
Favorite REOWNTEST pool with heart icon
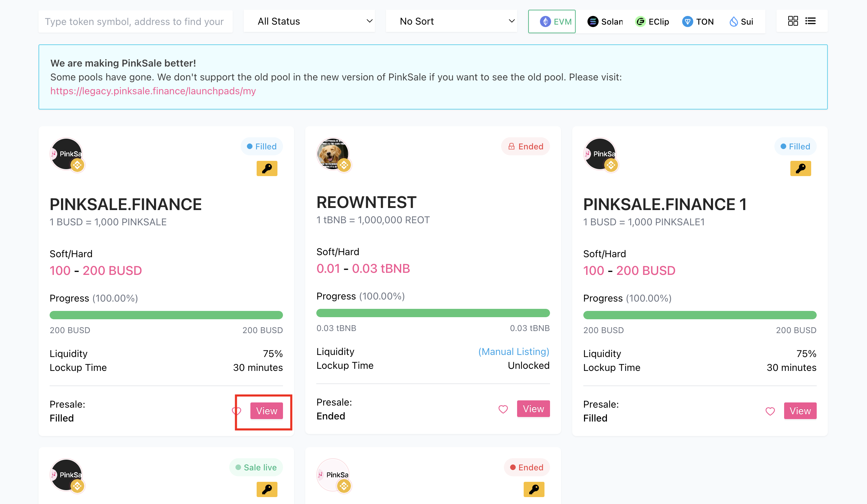503,409
